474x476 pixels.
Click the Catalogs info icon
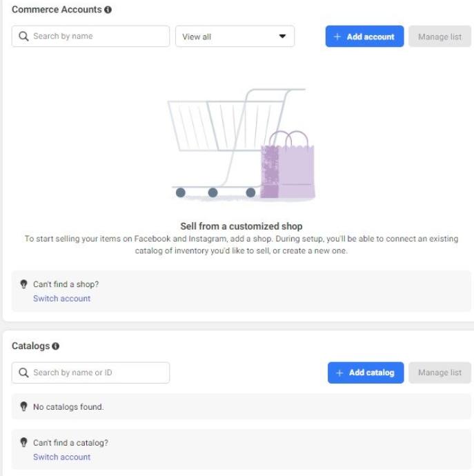tap(56, 346)
